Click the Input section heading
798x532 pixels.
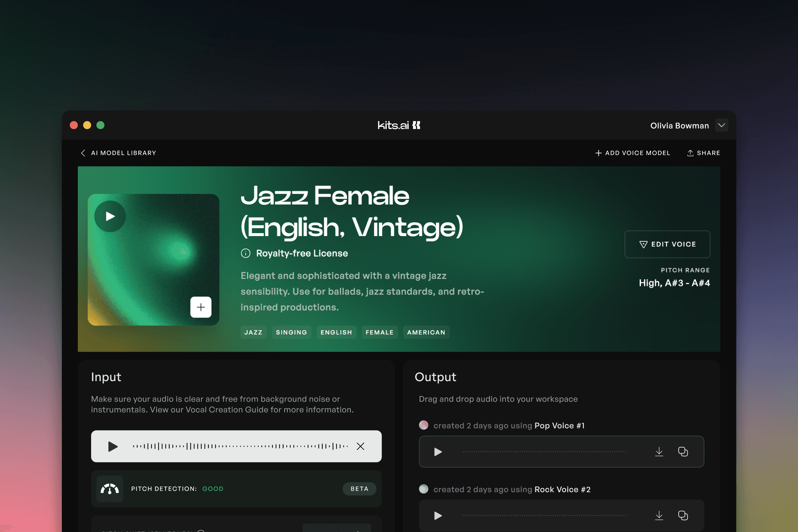click(106, 377)
